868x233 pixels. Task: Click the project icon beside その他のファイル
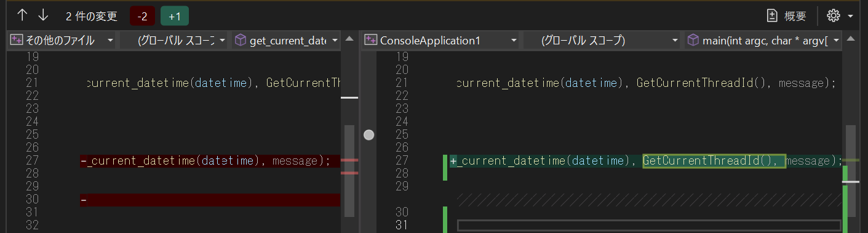pos(15,41)
